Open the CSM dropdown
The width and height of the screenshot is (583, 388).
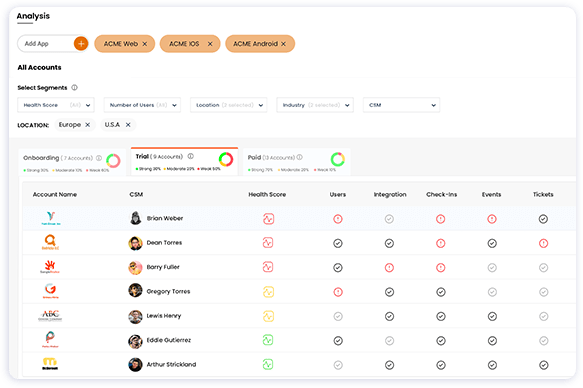tap(401, 105)
